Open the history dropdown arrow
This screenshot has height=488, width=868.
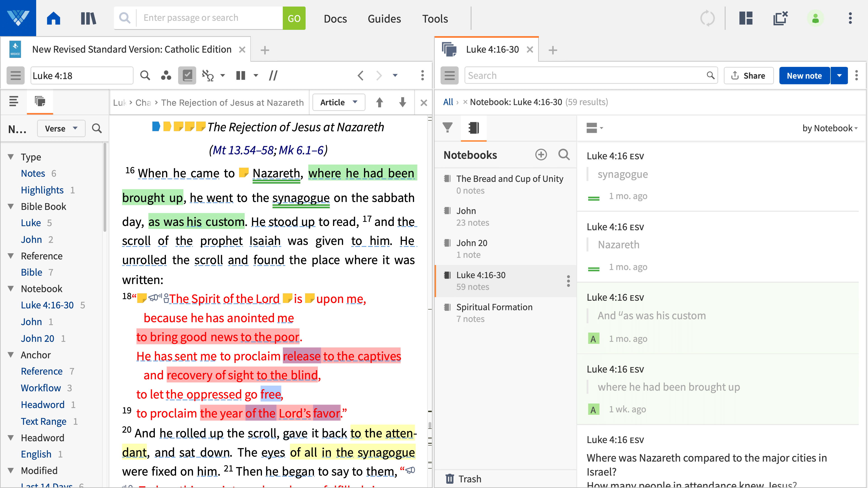click(x=395, y=75)
